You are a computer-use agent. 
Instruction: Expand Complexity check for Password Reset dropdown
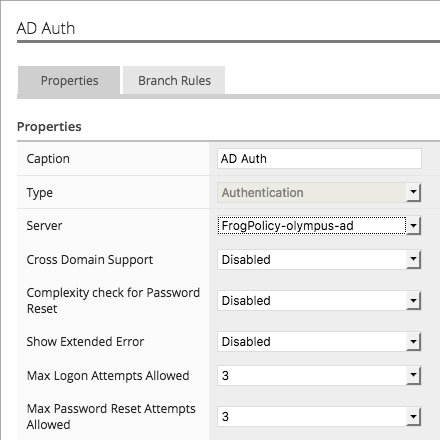point(319,301)
